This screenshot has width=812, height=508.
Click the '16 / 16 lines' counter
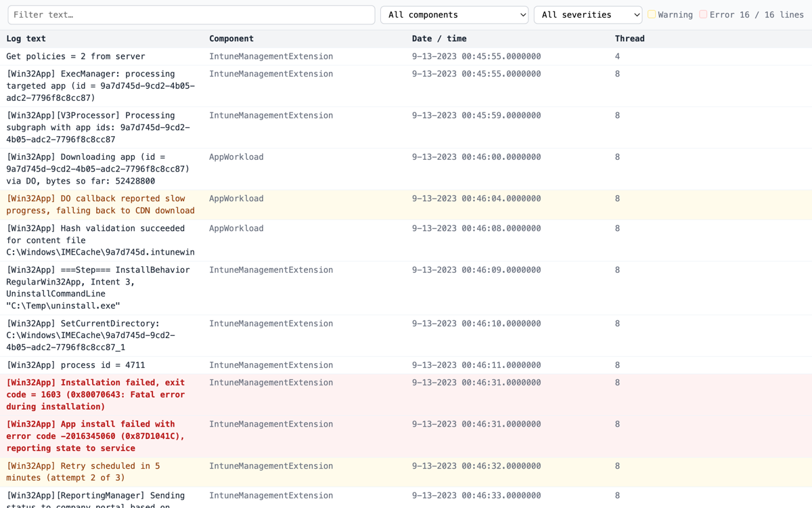pos(771,15)
